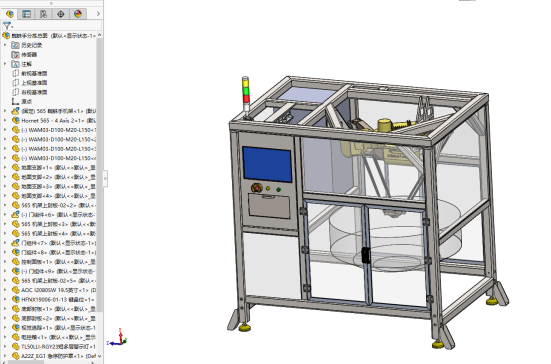Screen dimensions: 551x364
Task: Expand the 门组件<8> sub-assembly
Action: (x=5, y=252)
